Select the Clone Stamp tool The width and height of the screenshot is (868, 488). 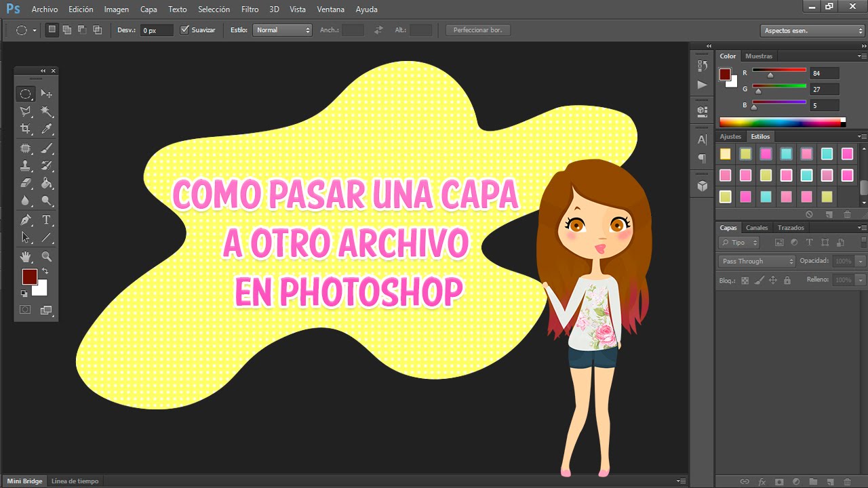tap(26, 165)
